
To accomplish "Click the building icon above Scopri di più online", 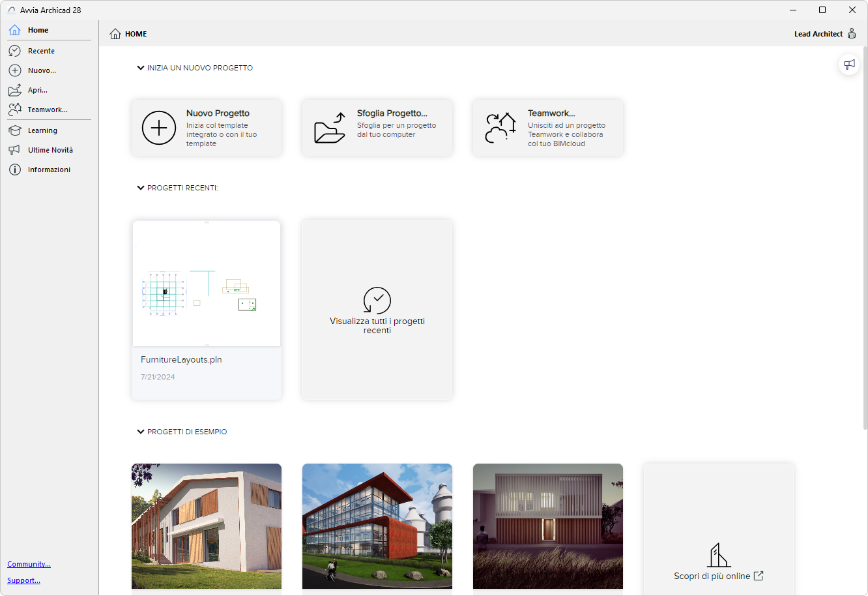I will click(719, 556).
